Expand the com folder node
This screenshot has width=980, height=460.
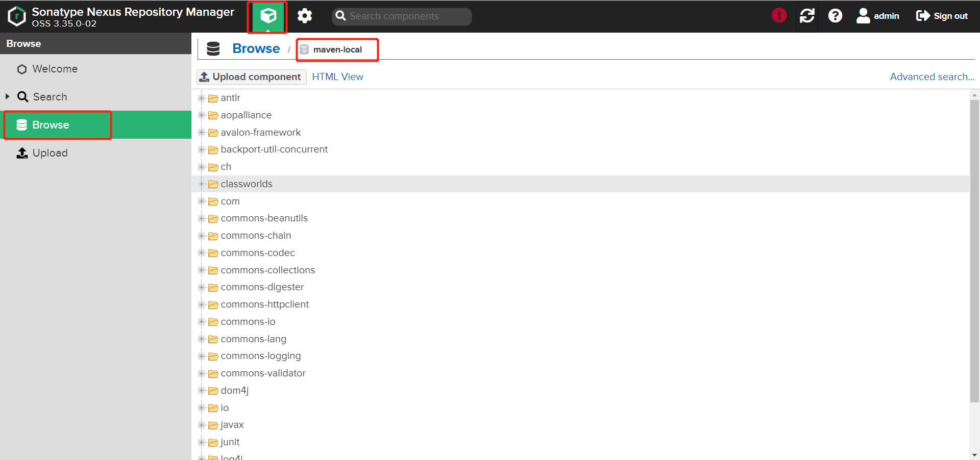pyautogui.click(x=202, y=201)
